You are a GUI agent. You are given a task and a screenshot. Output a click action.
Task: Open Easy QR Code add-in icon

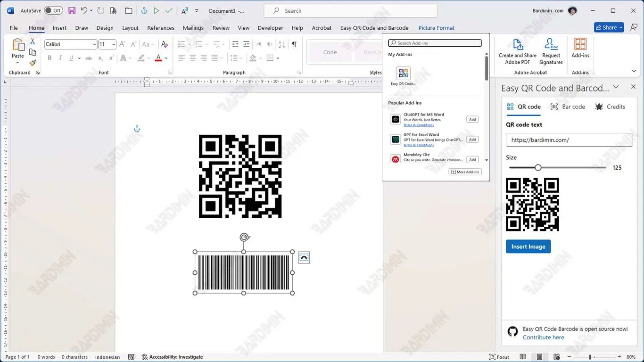[403, 73]
